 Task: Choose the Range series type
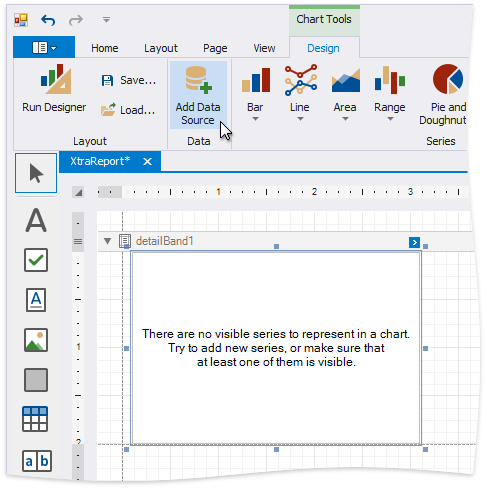[x=390, y=89]
